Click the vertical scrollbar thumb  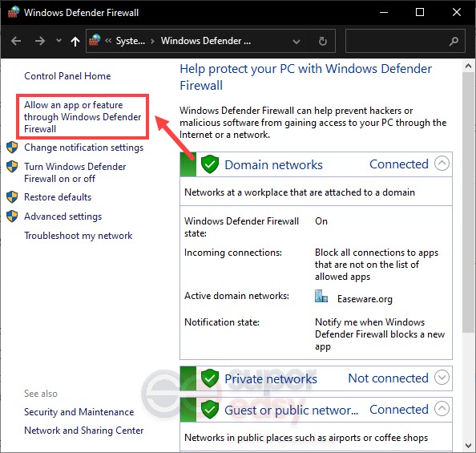tap(469, 202)
